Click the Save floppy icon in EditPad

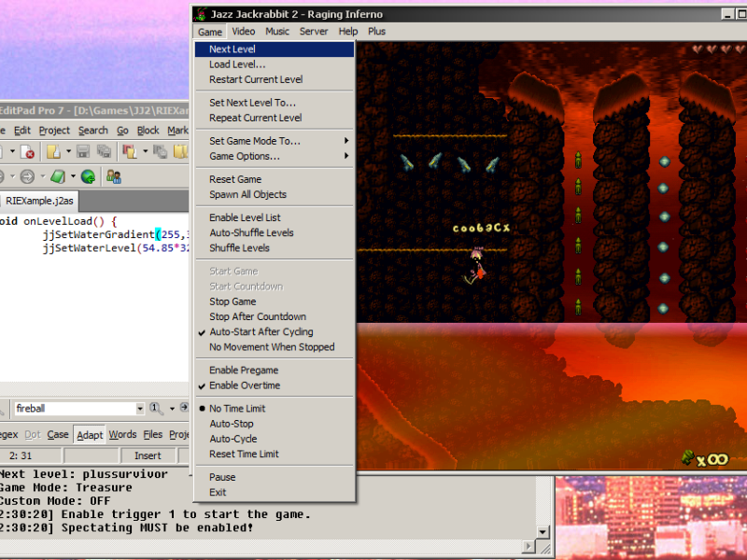83,152
